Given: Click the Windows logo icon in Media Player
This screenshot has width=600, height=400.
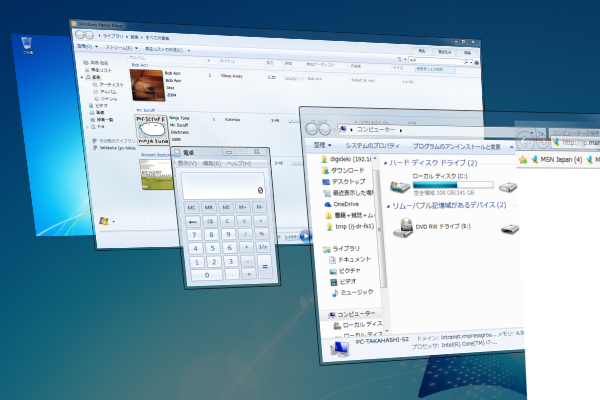Looking at the screenshot, I should tap(104, 221).
